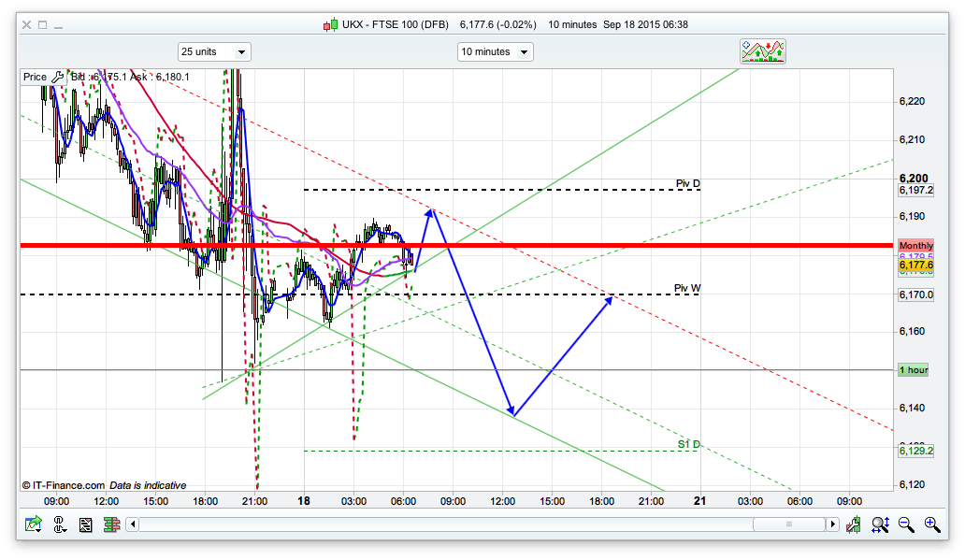Click the zoom out magnifier icon

(906, 525)
